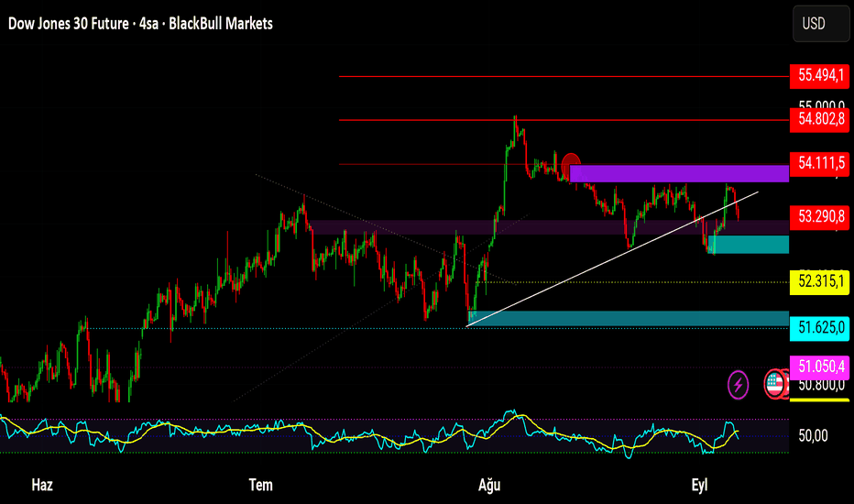Select the 54.802,8 red price label
The image size is (854, 504).
(x=820, y=119)
